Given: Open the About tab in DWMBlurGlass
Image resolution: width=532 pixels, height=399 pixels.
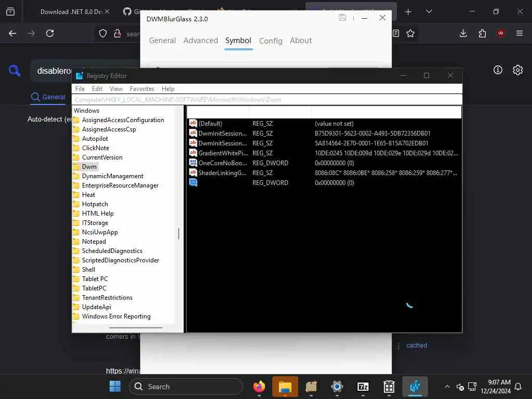Looking at the screenshot, I should [301, 41].
